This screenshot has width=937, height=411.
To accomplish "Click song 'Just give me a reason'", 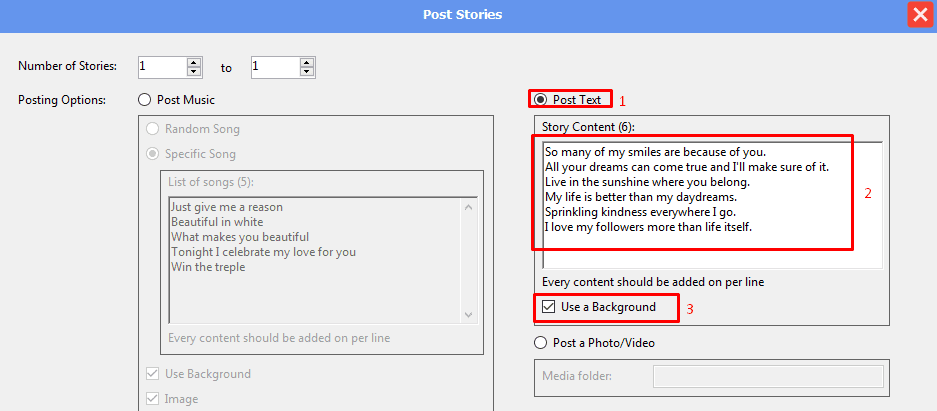I will 227,207.
